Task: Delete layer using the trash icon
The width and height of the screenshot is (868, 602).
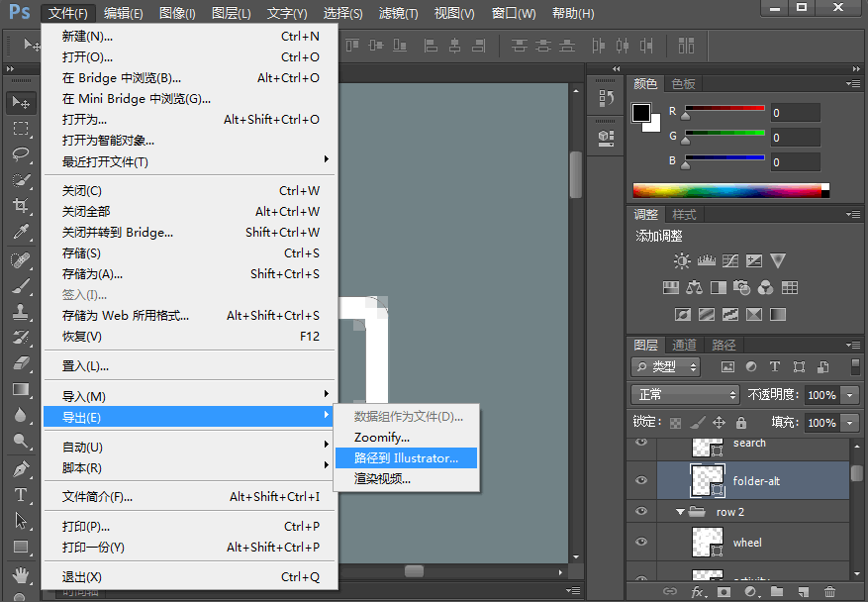Action: pos(830,591)
